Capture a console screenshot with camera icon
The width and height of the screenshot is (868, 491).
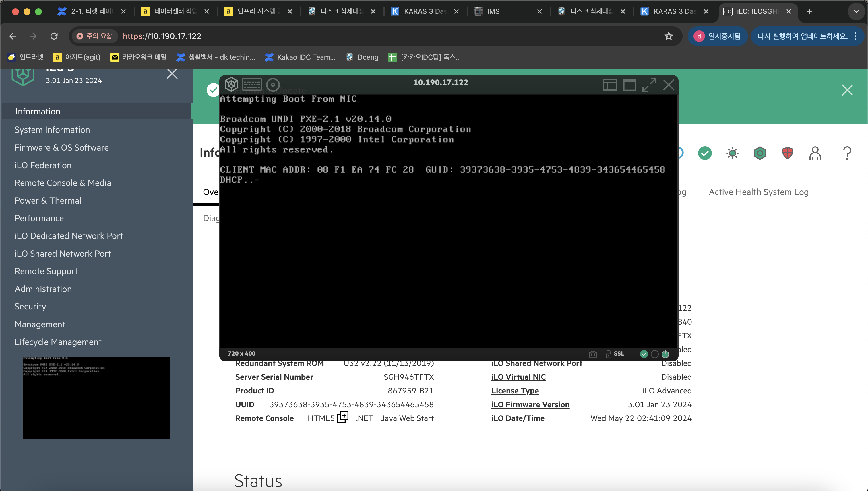[593, 354]
